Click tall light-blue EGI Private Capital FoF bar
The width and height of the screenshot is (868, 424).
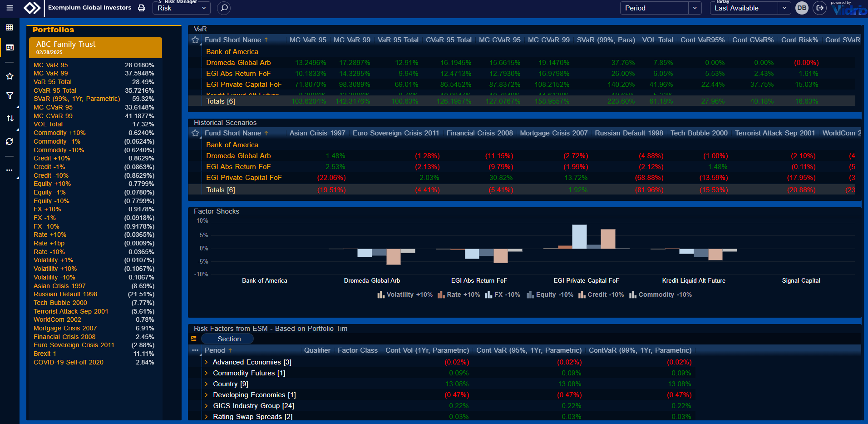(579, 237)
